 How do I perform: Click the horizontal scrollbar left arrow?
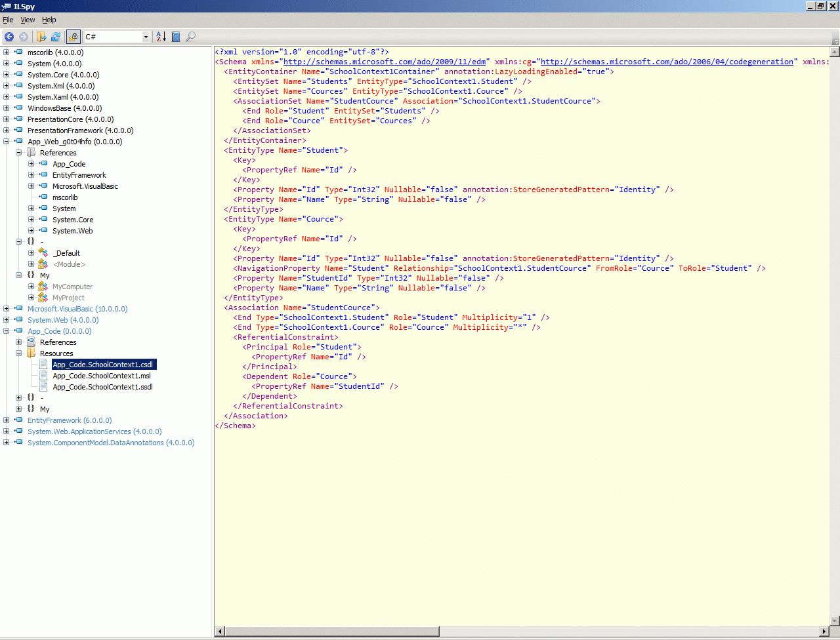219,631
